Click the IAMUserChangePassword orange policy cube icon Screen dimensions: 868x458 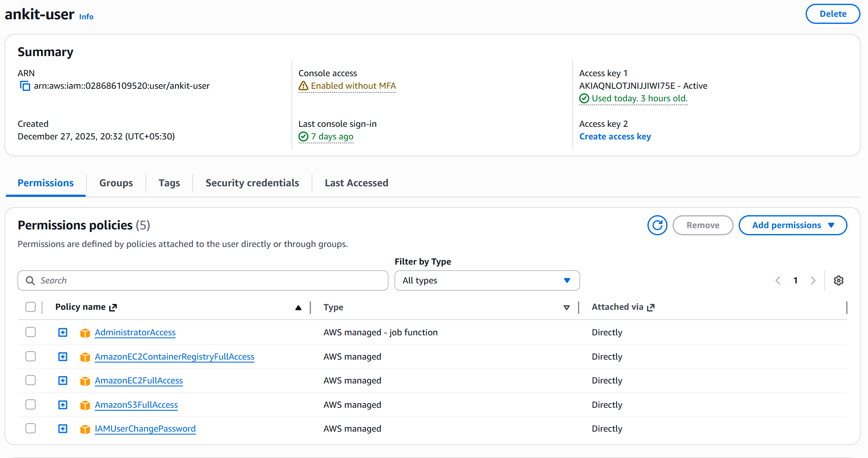click(x=85, y=429)
